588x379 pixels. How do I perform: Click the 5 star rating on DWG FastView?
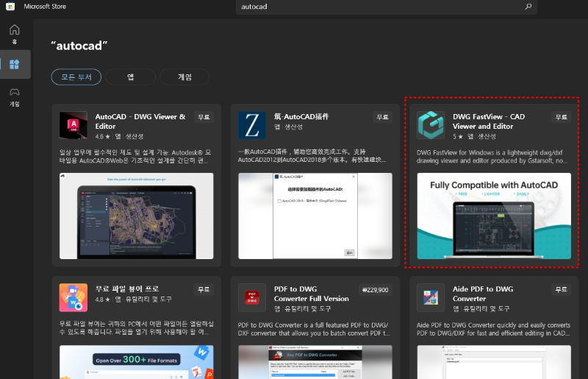click(458, 136)
